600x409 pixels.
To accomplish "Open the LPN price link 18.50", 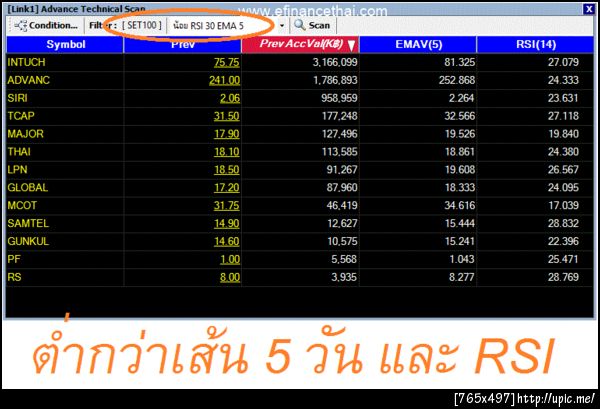I will pyautogui.click(x=227, y=169).
